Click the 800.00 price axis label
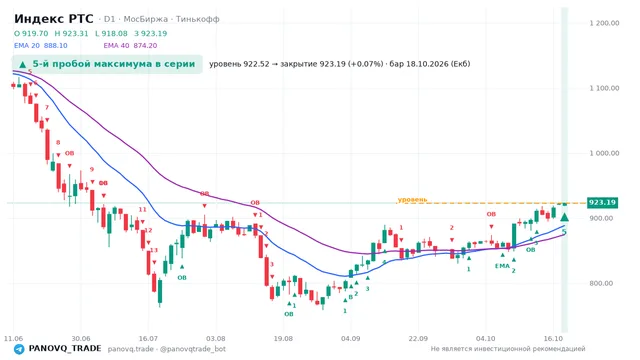 601,283
